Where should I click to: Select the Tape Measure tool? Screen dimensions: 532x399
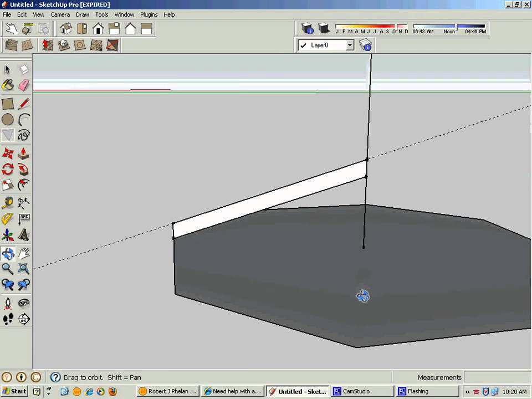coord(8,203)
